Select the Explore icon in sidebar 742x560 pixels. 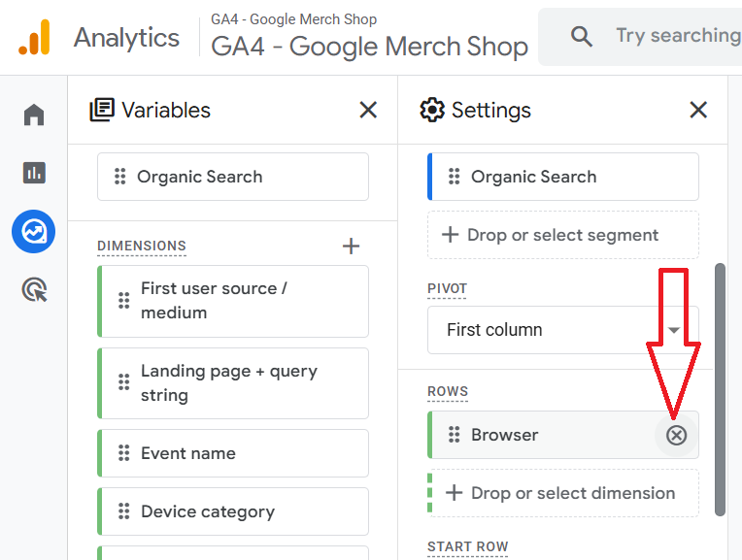click(x=34, y=232)
